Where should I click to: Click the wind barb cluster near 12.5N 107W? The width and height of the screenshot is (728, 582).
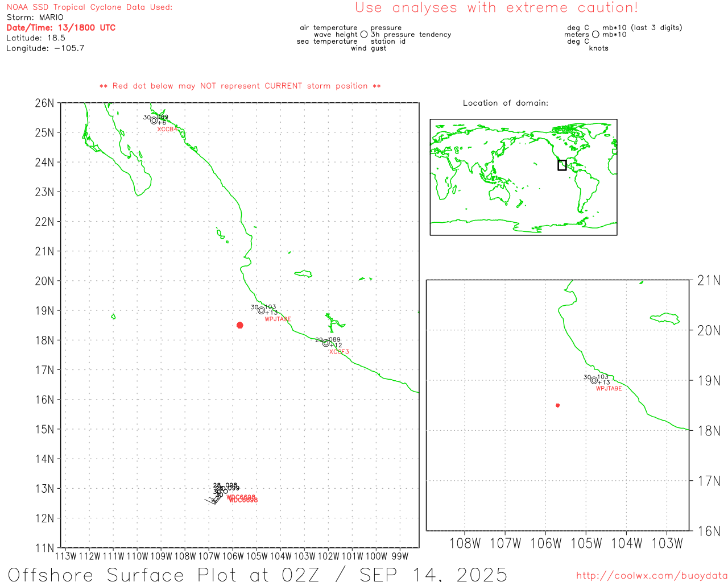[213, 500]
